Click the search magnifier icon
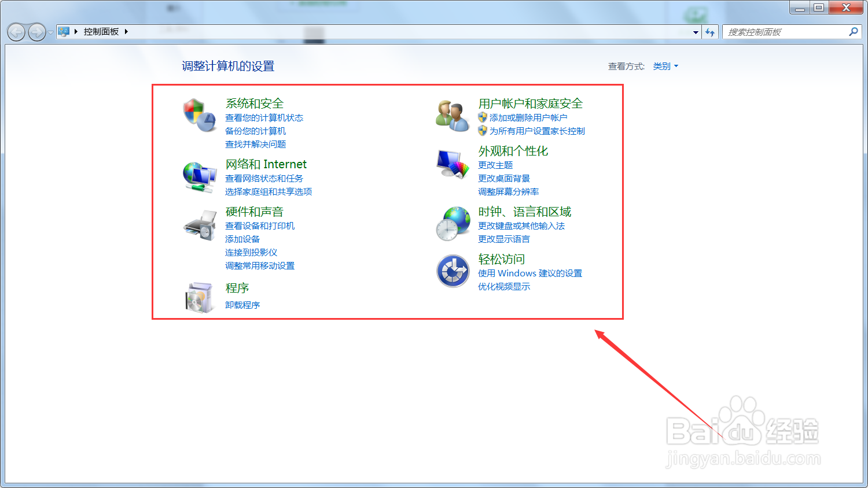 [853, 32]
